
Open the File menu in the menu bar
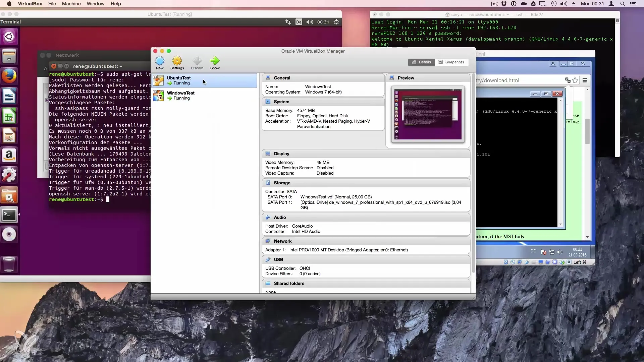point(52,4)
